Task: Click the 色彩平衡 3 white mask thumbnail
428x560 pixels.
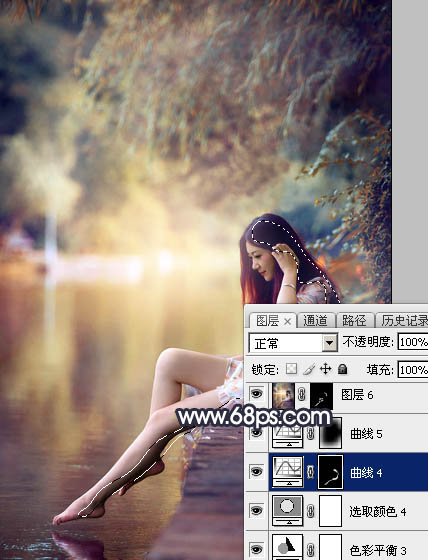Action: 330,547
